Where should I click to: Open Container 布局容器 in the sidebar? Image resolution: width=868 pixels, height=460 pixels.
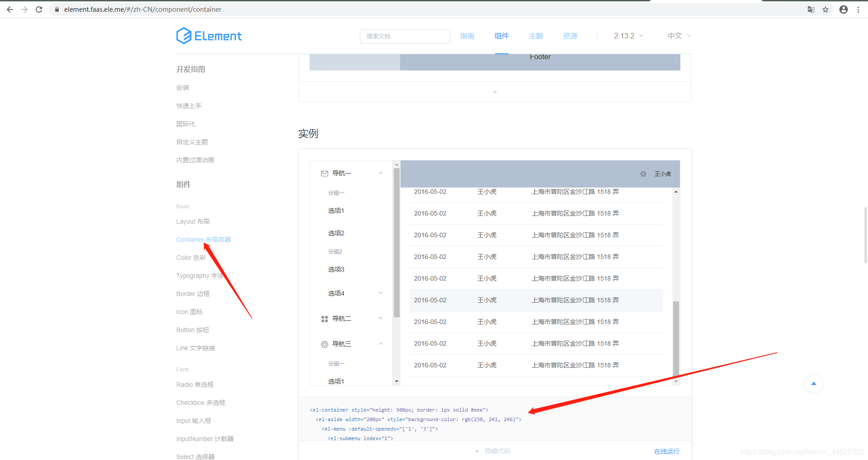[x=203, y=239]
